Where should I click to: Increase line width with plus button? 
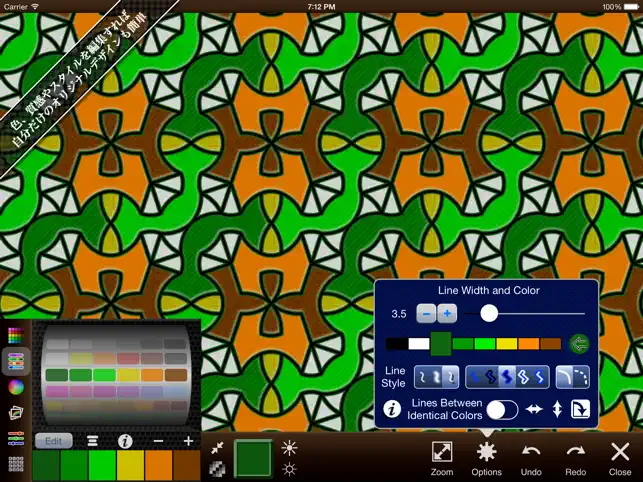[x=447, y=314]
